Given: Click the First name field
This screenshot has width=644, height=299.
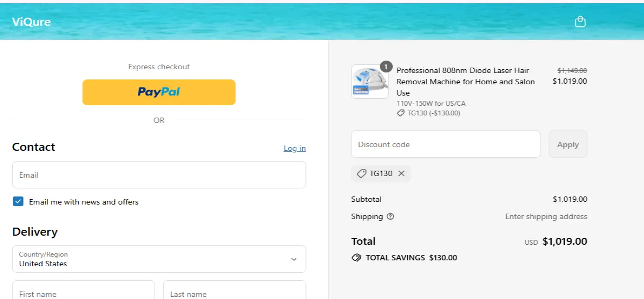Looking at the screenshot, I should point(83,290).
